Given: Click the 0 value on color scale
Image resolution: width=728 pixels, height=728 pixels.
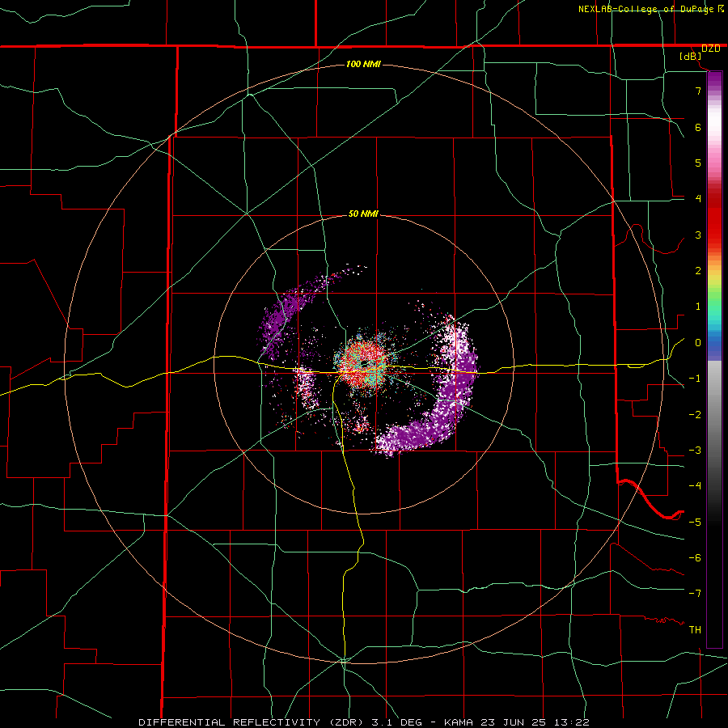Looking at the screenshot, I should [698, 343].
